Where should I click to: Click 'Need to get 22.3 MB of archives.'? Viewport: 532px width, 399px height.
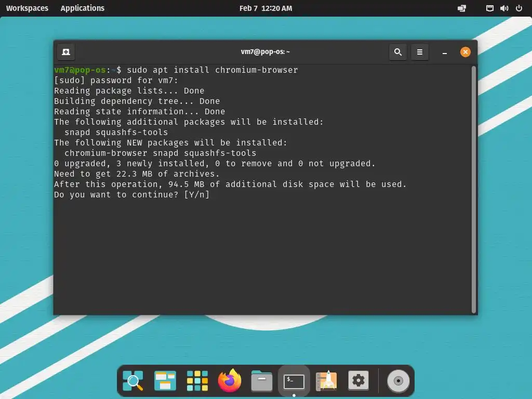(137, 174)
